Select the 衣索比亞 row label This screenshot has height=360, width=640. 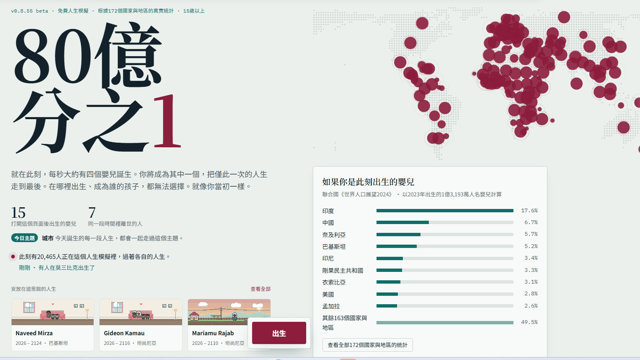tap(334, 282)
